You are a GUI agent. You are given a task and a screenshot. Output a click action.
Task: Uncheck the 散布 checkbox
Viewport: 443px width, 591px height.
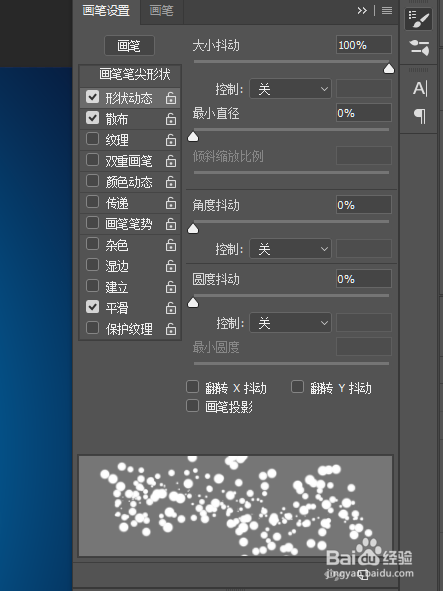pyautogui.click(x=92, y=118)
